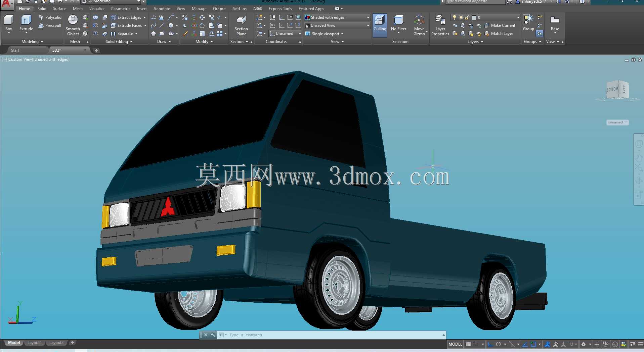
Task: Open the No Filter selection filter
Action: tap(399, 23)
